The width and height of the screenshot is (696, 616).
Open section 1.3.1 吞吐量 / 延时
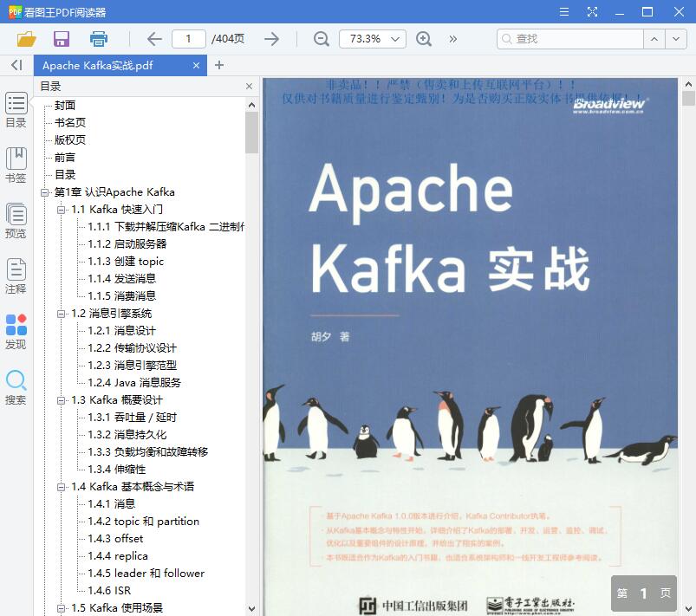click(x=133, y=418)
